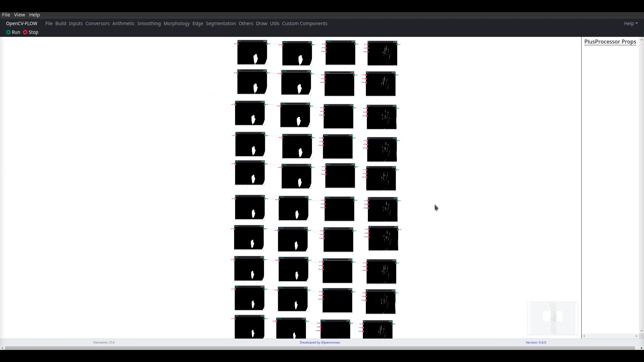Open the Developed by @piemontez link

coord(320,342)
